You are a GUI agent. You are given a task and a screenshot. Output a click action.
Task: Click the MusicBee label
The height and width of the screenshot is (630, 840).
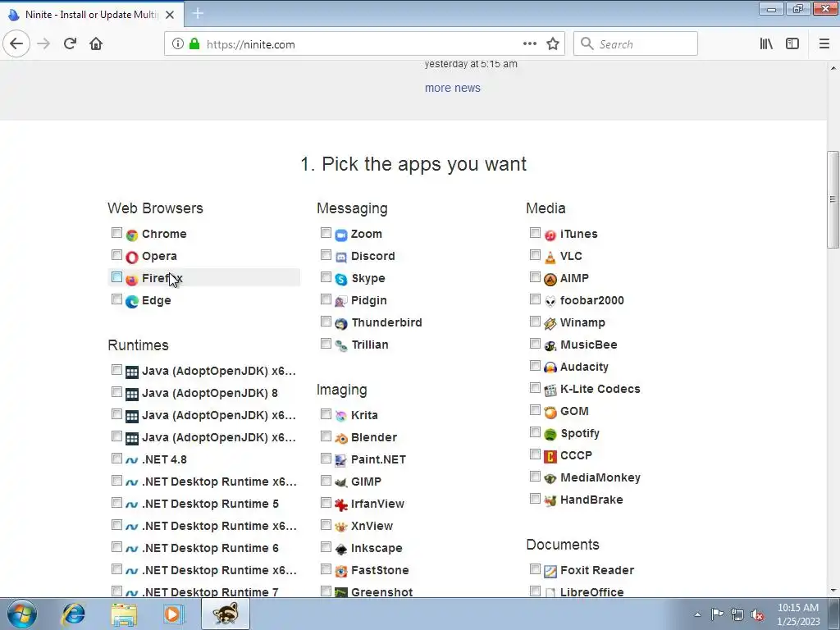coord(589,345)
